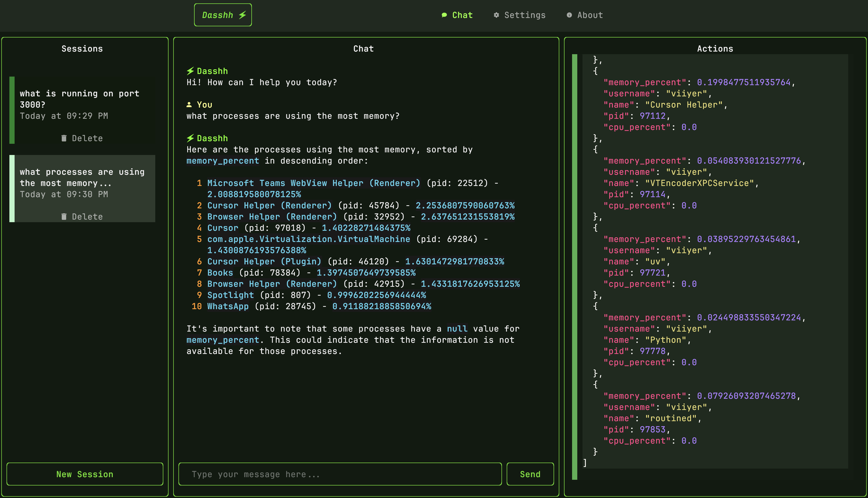Viewport: 868px width, 498px height.
Task: Click the Send button
Action: tap(530, 474)
